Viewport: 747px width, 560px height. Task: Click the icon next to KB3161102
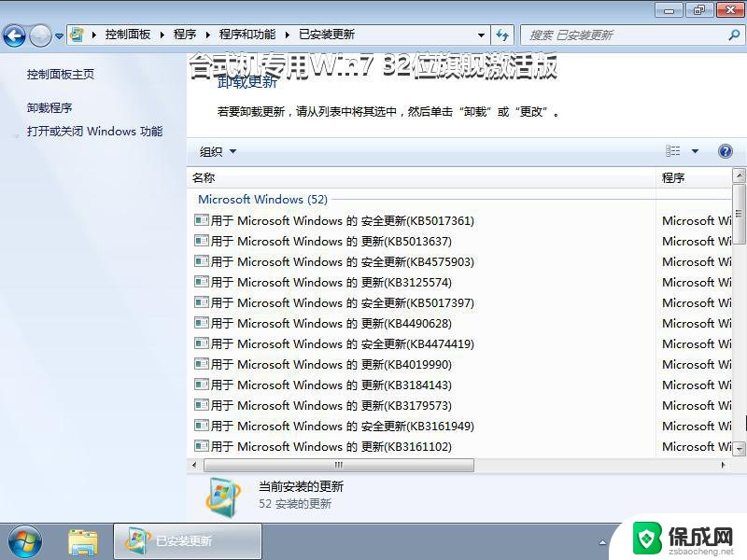[x=202, y=446]
